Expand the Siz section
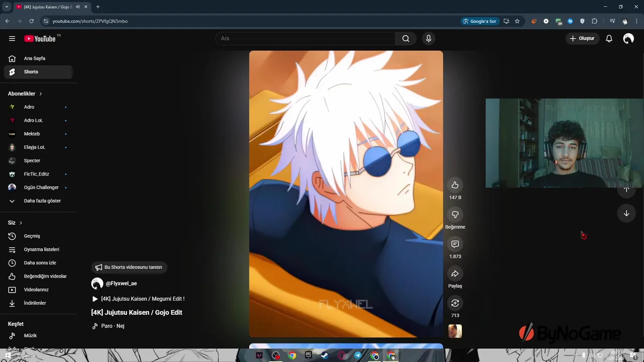 coord(15,223)
